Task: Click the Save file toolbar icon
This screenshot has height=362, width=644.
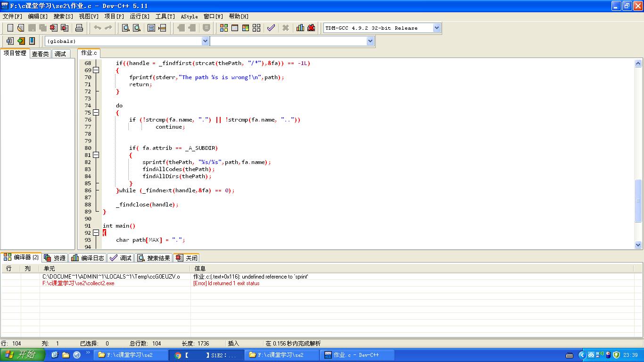Action: [32, 28]
